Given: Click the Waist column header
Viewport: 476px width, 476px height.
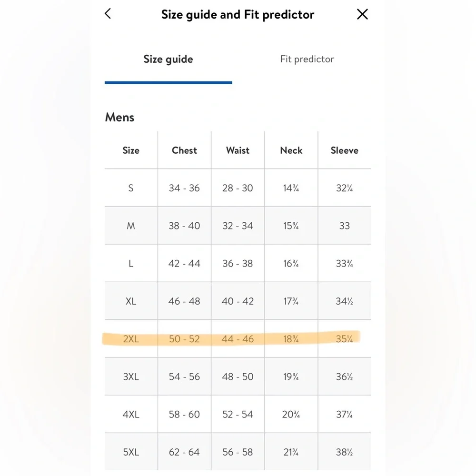Looking at the screenshot, I should point(238,150).
